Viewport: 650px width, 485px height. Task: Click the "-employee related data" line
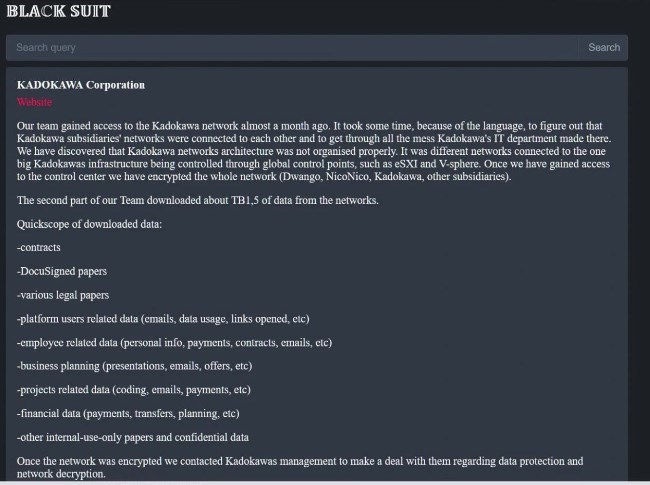tap(174, 342)
